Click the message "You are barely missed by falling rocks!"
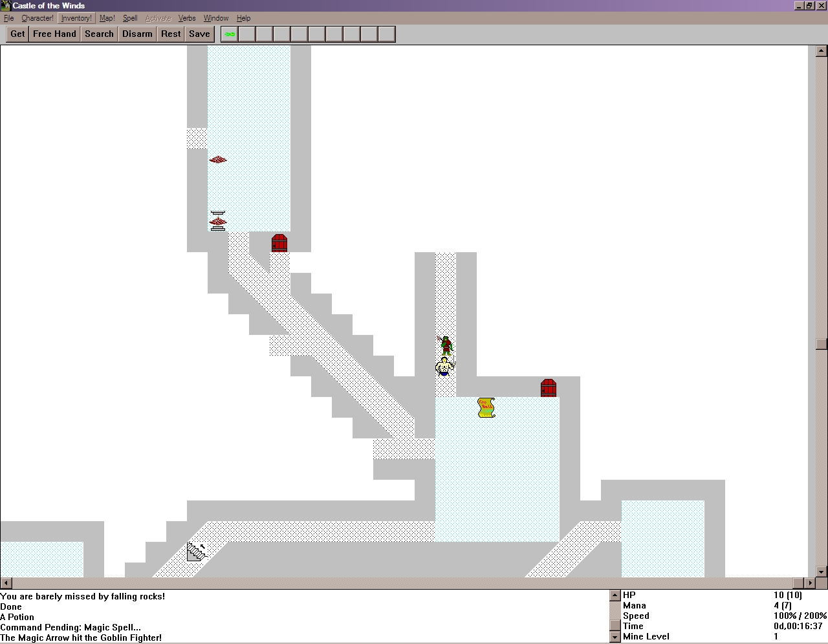The width and height of the screenshot is (828, 644). (83, 596)
